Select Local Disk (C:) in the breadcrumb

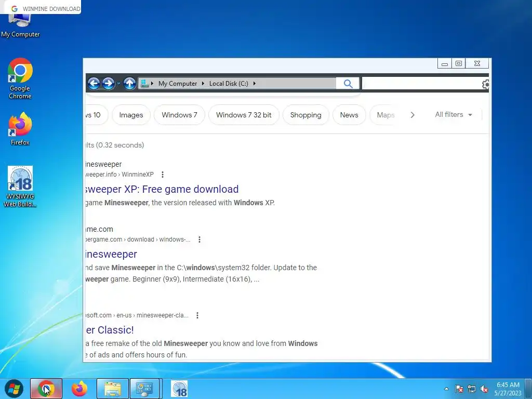(229, 84)
